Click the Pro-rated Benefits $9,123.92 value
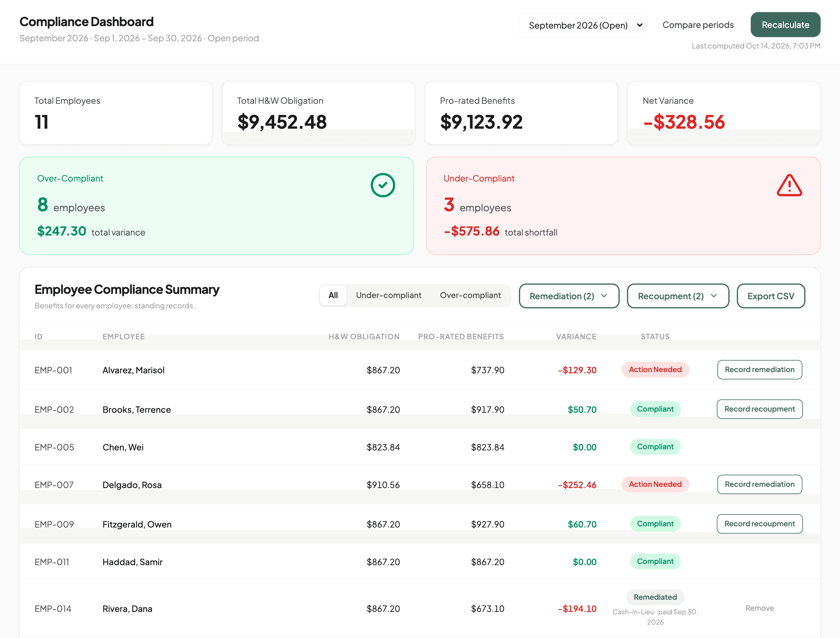Viewport: 840px width, 638px height. (x=481, y=122)
